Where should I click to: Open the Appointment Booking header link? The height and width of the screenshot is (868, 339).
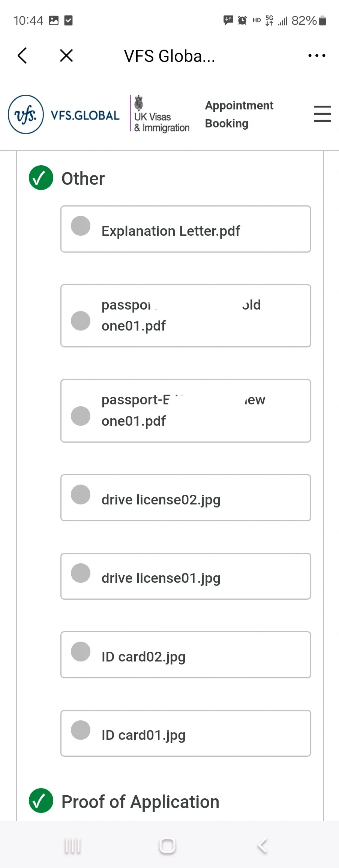click(239, 114)
